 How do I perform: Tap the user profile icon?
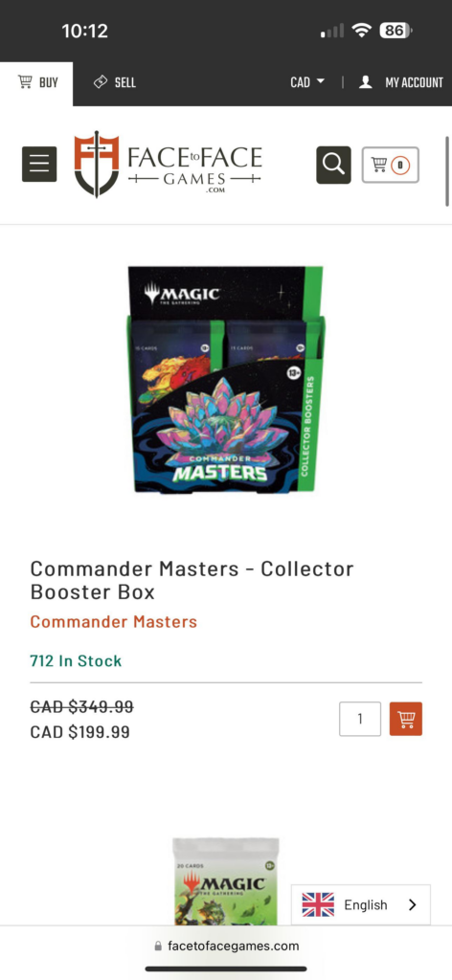coord(366,82)
